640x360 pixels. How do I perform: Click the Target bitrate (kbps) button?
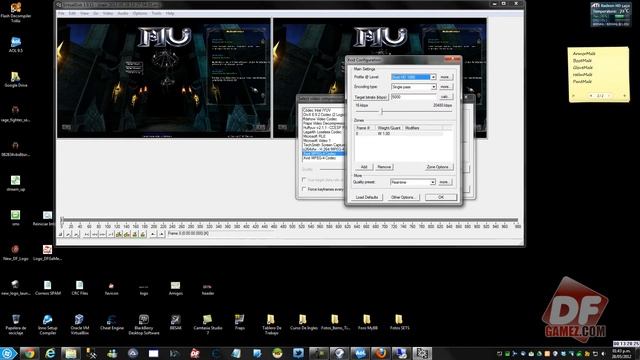[371, 97]
